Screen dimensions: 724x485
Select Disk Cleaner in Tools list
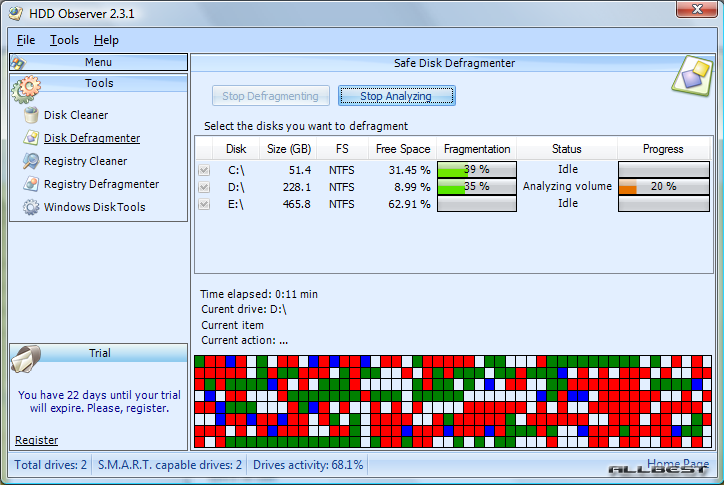tap(76, 115)
